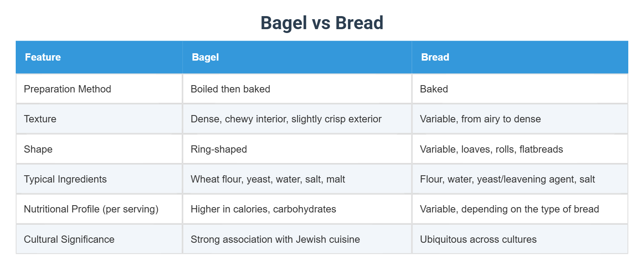
Task: Click Ubiquitous across cultures cell
Action: (x=478, y=239)
